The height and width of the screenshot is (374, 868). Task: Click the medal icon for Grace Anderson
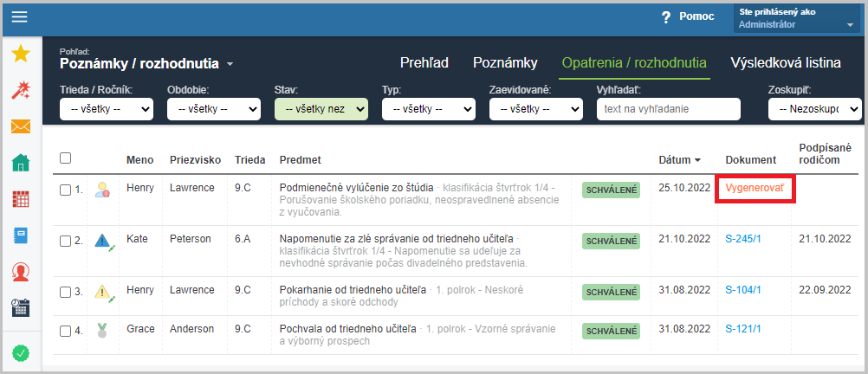tap(101, 331)
